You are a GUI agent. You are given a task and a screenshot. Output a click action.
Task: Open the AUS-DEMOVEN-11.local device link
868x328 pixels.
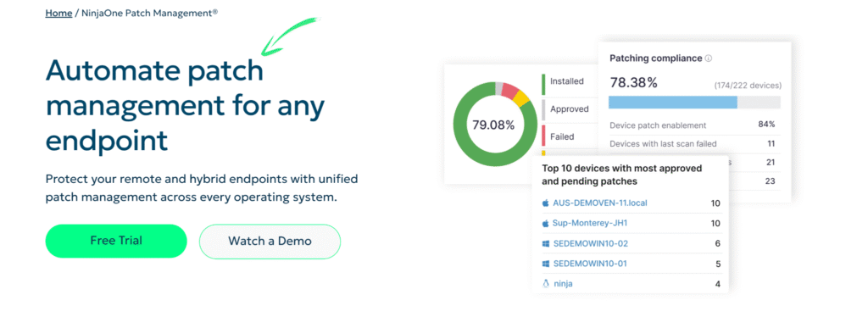point(600,203)
